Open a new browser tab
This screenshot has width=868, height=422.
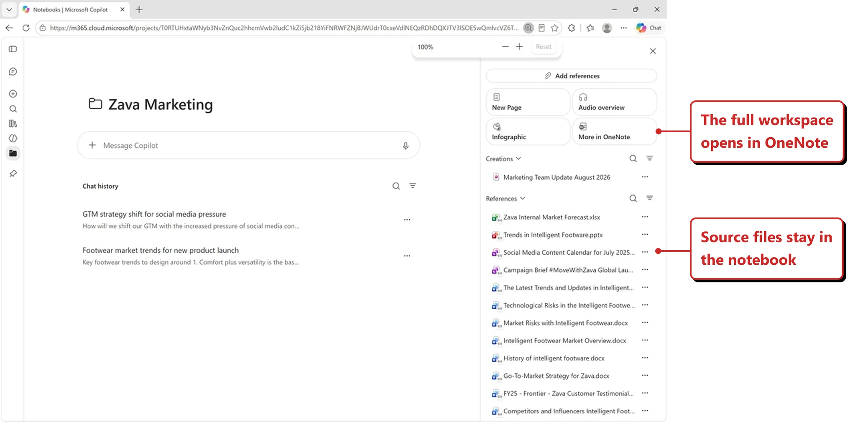click(x=139, y=9)
